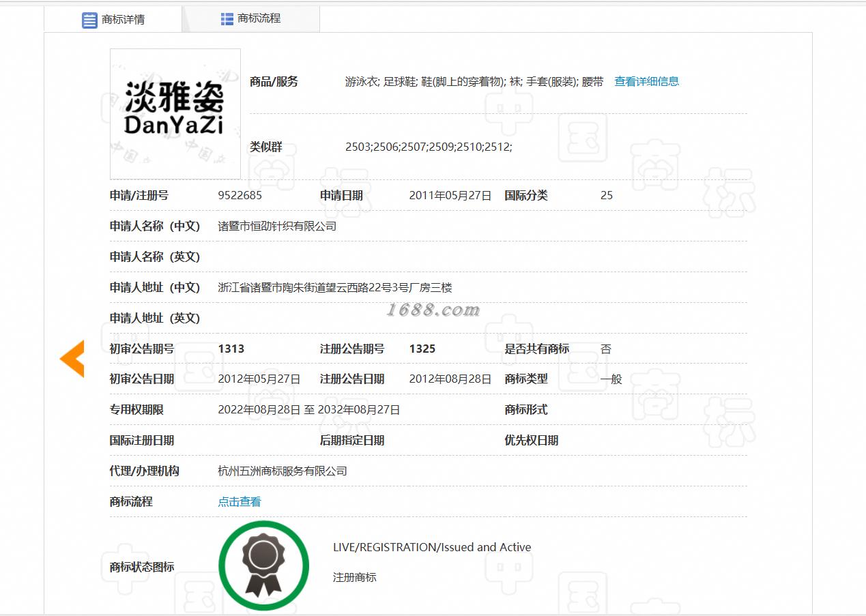Click the 注册公告日期 label

(352, 379)
